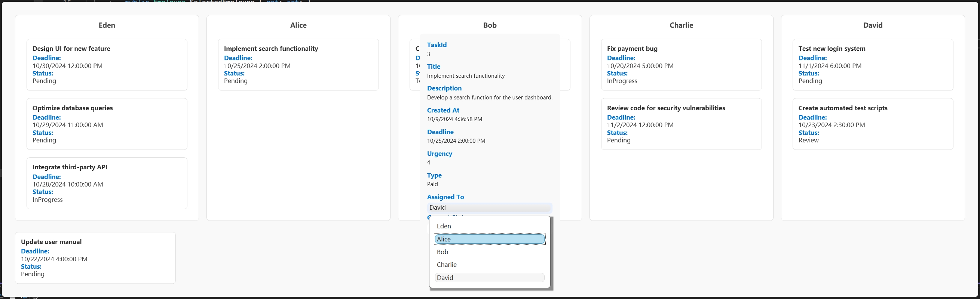Screen dimensions: 980x299
Task: Click the Eden column header
Action: pyautogui.click(x=107, y=25)
